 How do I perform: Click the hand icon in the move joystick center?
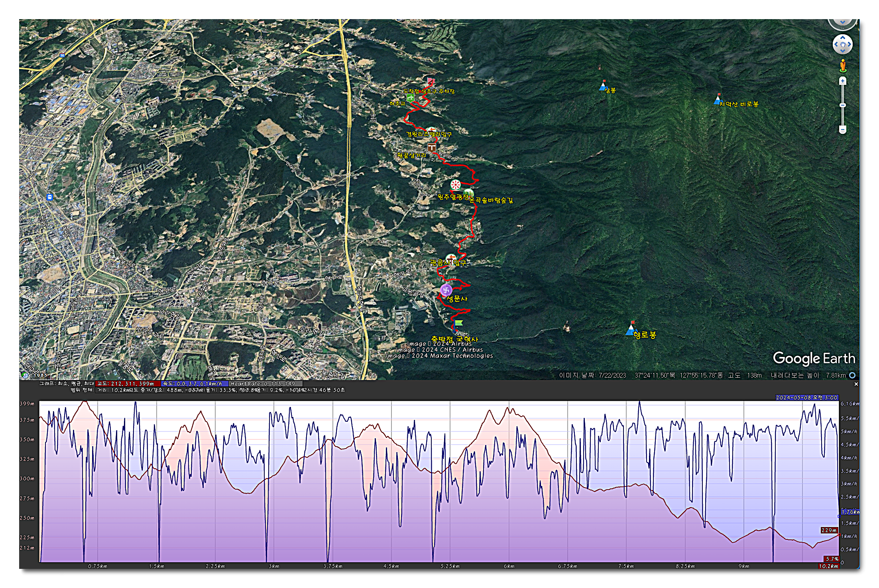843,44
